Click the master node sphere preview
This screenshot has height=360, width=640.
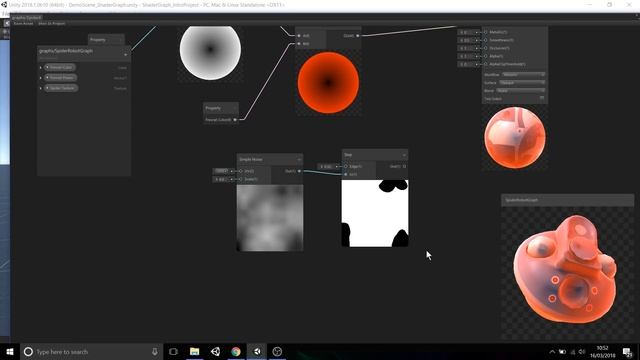515,138
